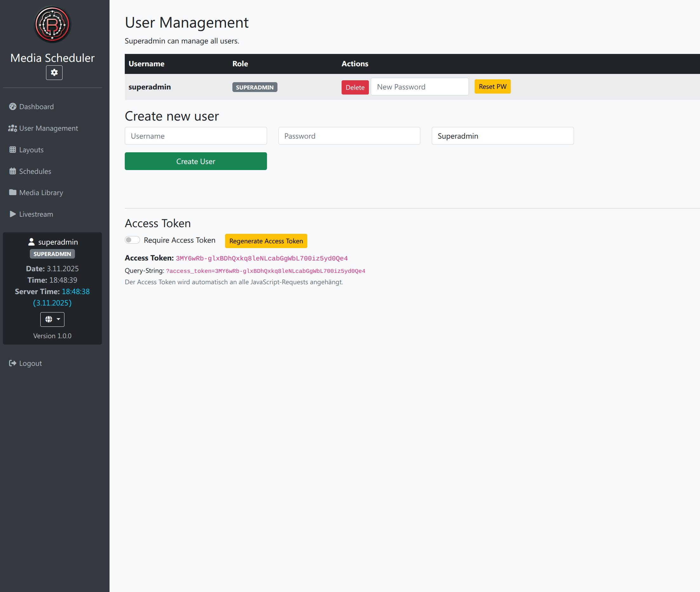This screenshot has height=592, width=700.
Task: Open the Media Library menu item
Action: pyautogui.click(x=41, y=193)
